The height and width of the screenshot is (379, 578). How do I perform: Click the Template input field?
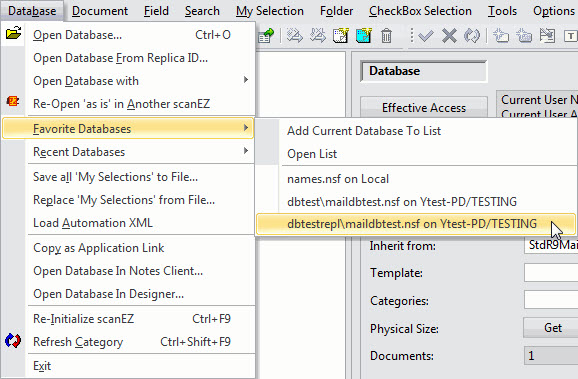(x=551, y=272)
